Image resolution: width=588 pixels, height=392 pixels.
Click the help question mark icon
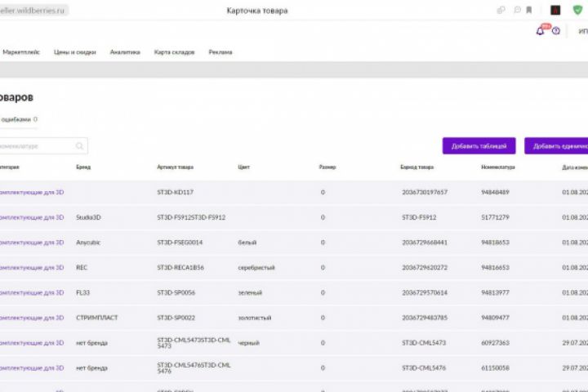556,31
